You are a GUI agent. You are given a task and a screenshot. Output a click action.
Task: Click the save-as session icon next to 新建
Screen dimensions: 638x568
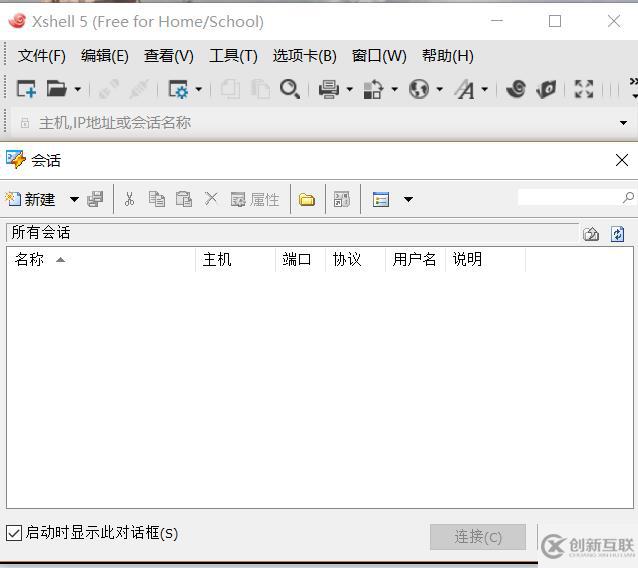pyautogui.click(x=95, y=199)
